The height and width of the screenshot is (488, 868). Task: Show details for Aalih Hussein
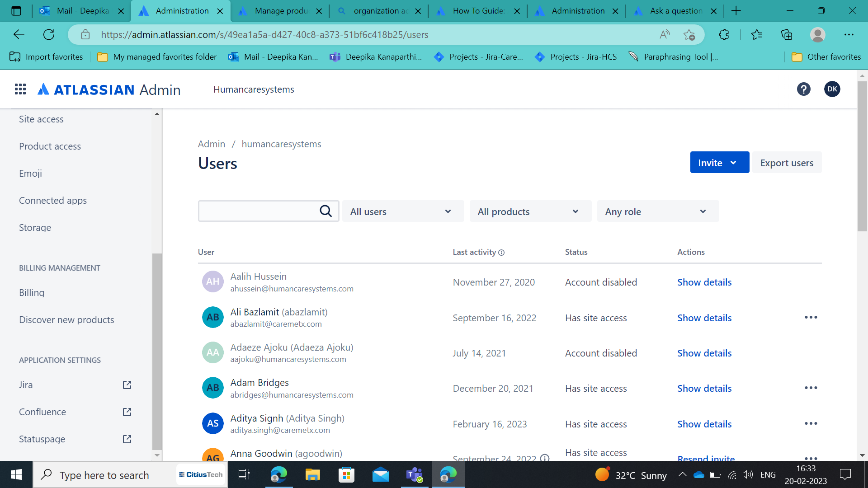704,282
